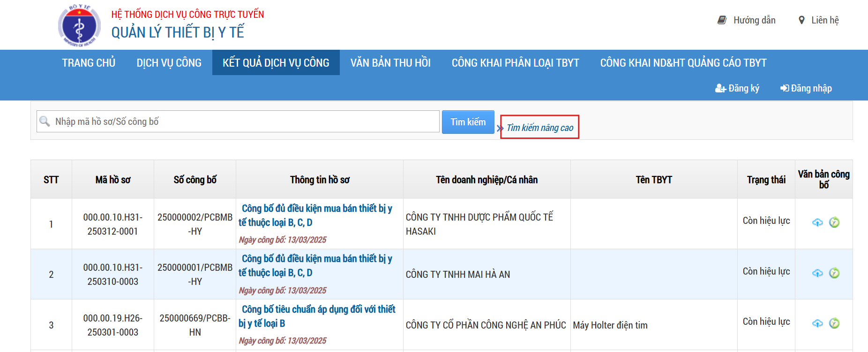Open the TRANG CHỦ menu
The width and height of the screenshot is (868, 352).
[89, 63]
